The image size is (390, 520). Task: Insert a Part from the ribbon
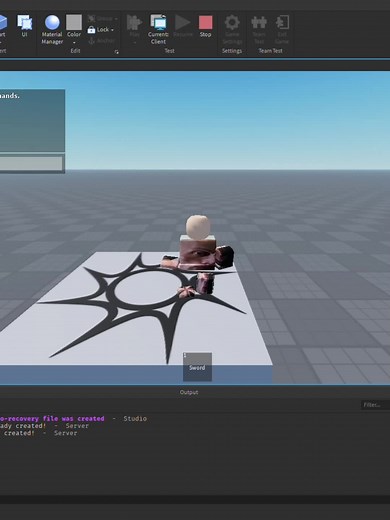[x=2, y=29]
